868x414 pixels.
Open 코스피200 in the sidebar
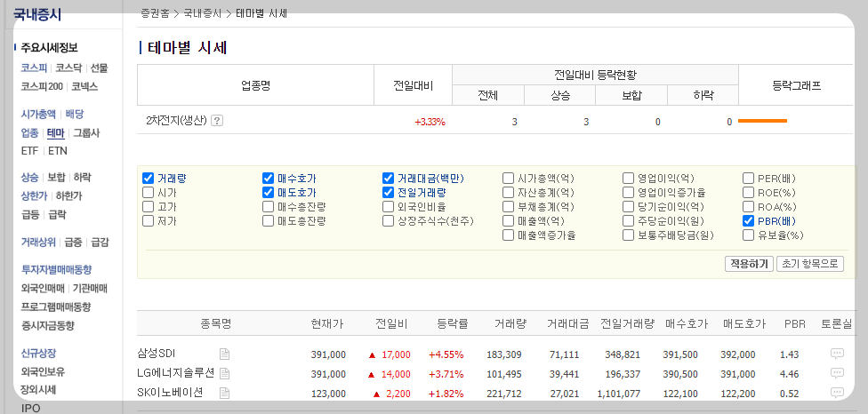(42, 86)
